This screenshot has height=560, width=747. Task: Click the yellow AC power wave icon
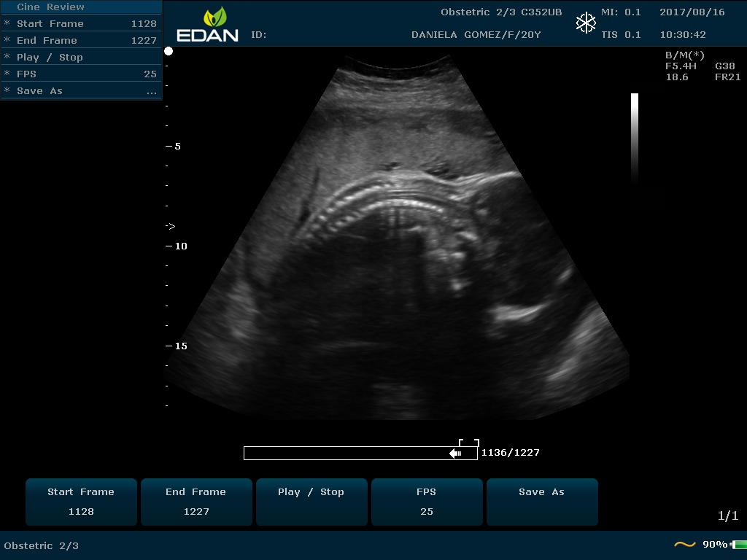(684, 545)
